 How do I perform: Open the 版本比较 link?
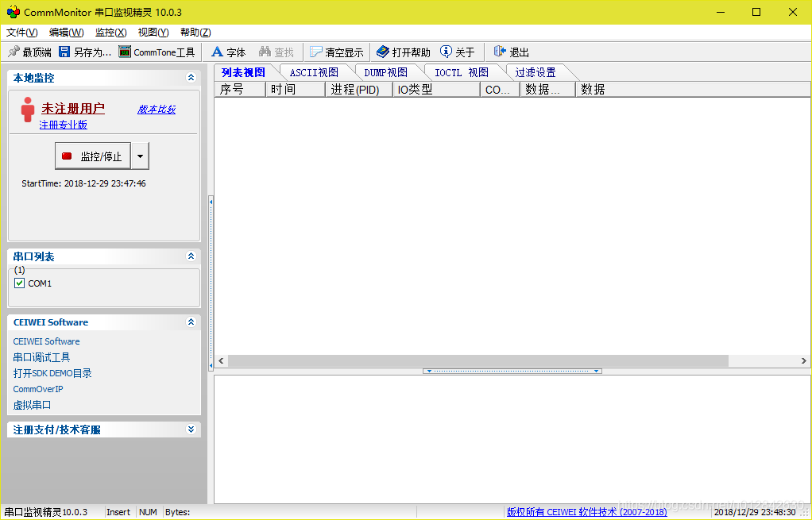click(157, 110)
